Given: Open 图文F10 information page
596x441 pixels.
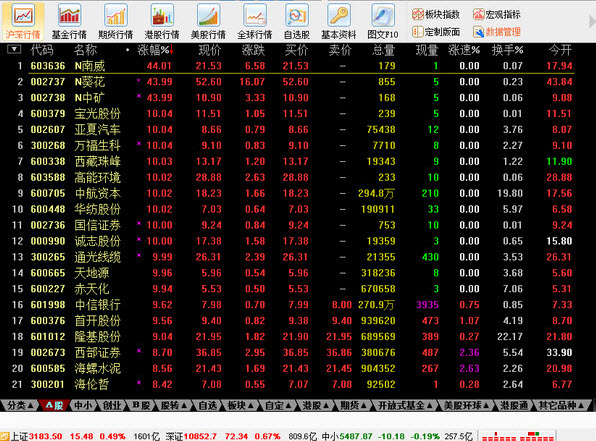Looking at the screenshot, I should [383, 21].
